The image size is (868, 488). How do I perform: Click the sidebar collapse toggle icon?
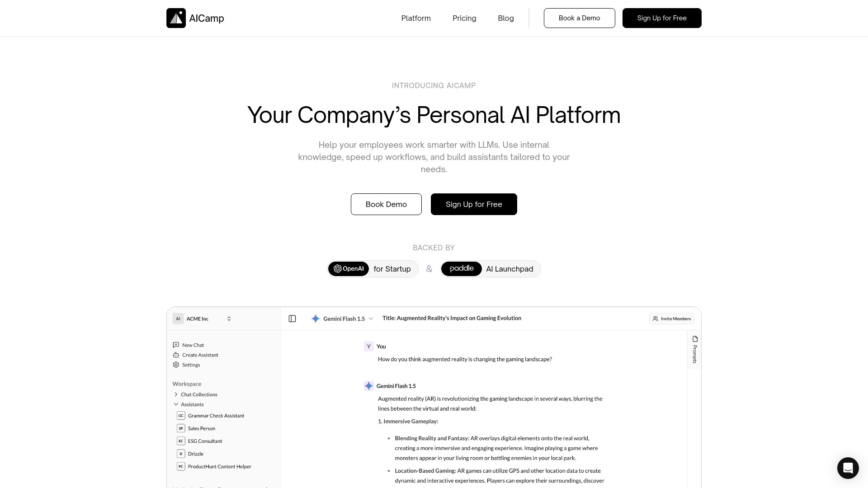point(292,318)
